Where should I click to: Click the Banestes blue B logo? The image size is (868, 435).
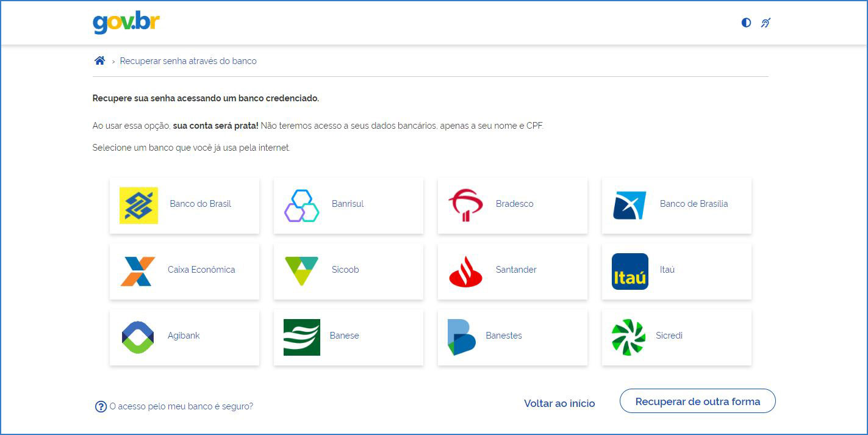tap(461, 337)
